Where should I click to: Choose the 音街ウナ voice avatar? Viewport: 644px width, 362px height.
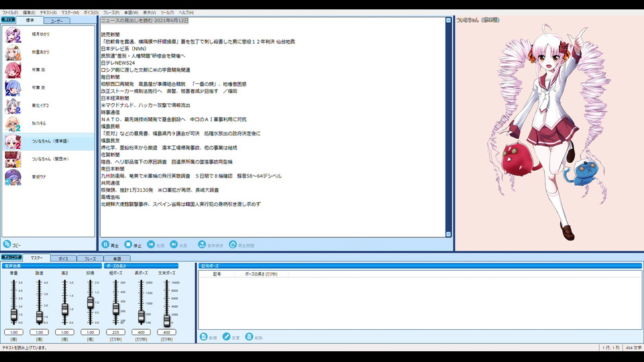pos(13,177)
